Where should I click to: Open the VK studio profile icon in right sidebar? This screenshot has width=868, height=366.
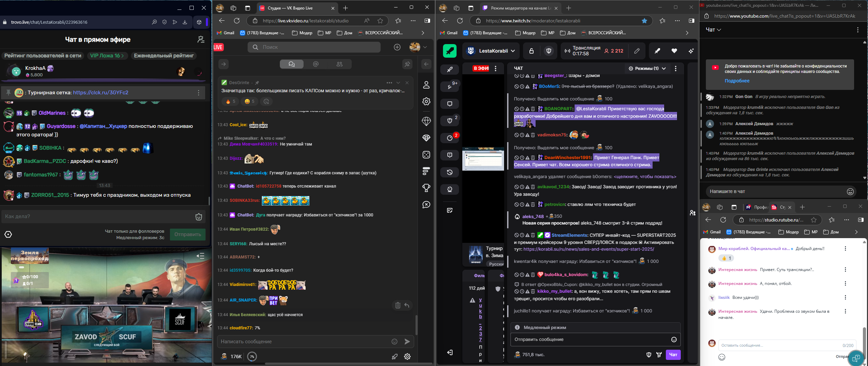[x=426, y=85]
